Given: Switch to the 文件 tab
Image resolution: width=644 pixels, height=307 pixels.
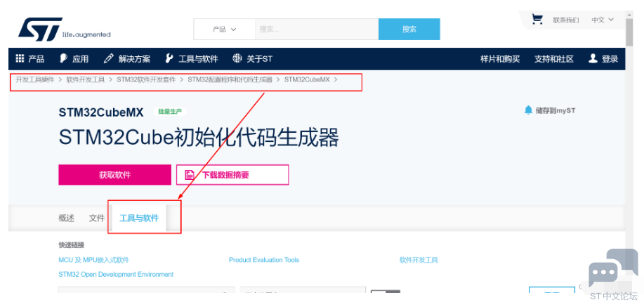Looking at the screenshot, I should pyautogui.click(x=97, y=218).
